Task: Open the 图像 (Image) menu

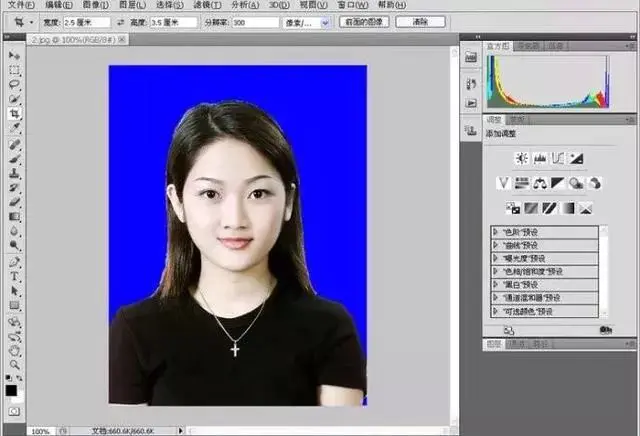Action: pyautogui.click(x=96, y=5)
